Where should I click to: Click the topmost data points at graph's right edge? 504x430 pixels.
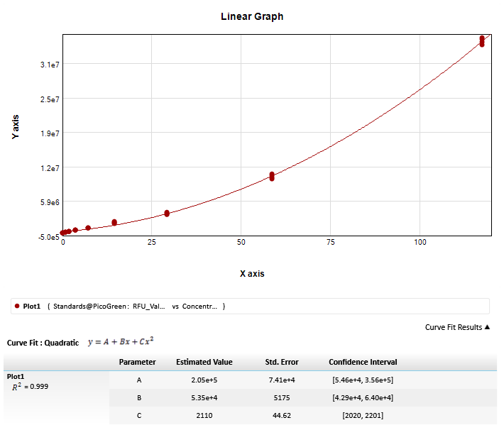(482, 39)
